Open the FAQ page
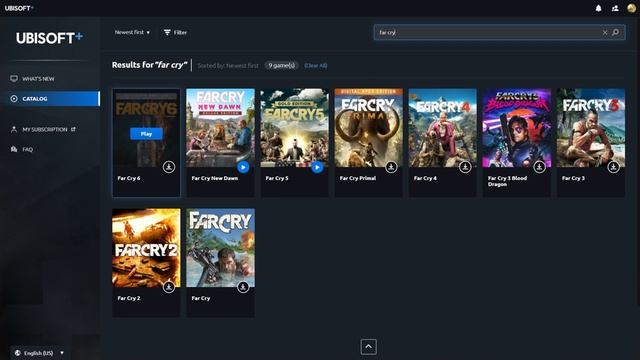Viewport: 640px width, 360px height. [x=28, y=149]
